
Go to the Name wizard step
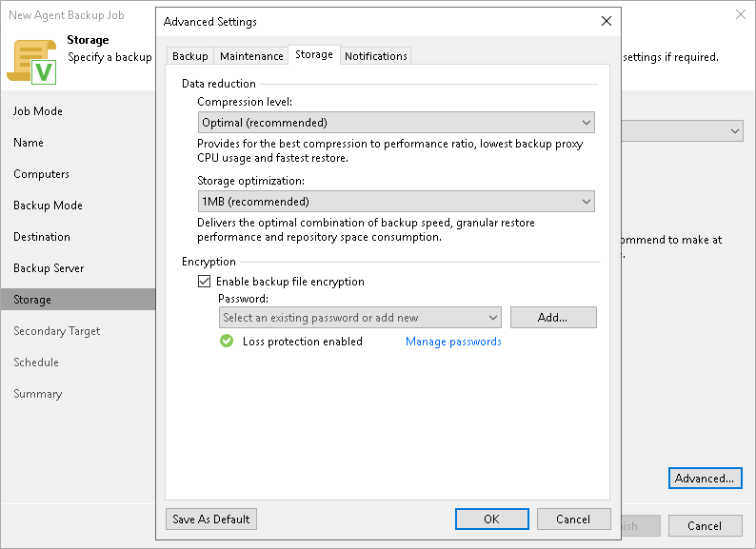[x=29, y=143]
